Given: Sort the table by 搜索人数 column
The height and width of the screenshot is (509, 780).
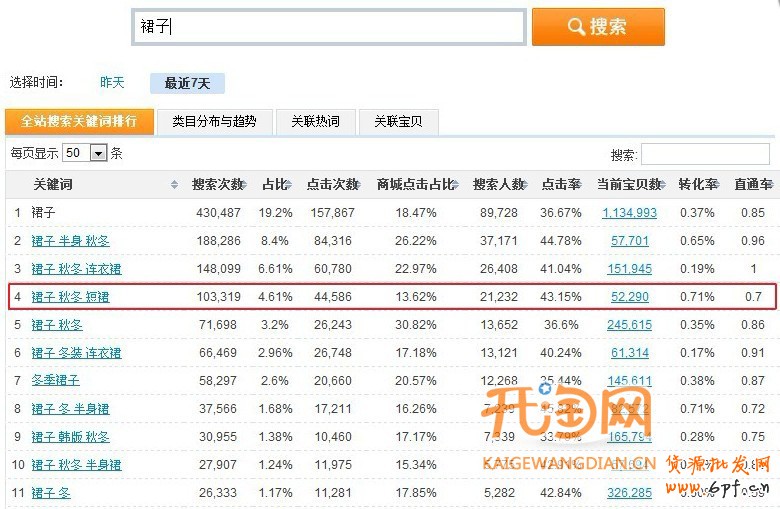Looking at the screenshot, I should 498,185.
